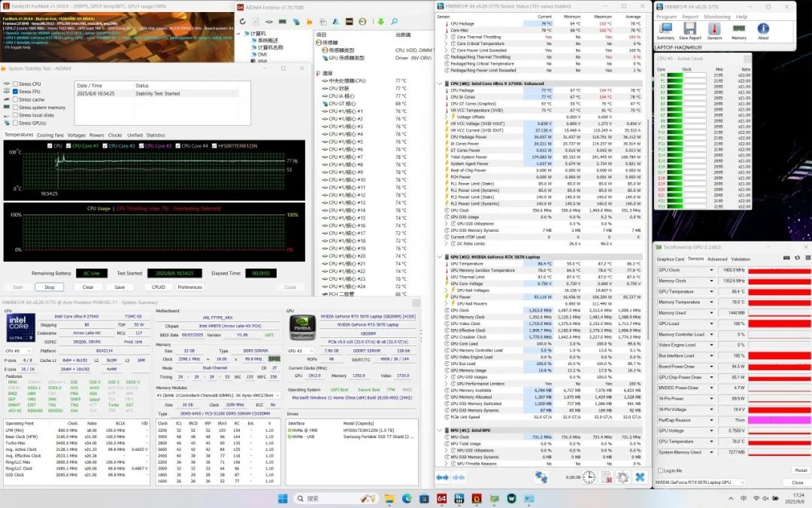The width and height of the screenshot is (812, 508).
Task: Toggle the CPU Core #4 graph checkbox
Action: 178,146
